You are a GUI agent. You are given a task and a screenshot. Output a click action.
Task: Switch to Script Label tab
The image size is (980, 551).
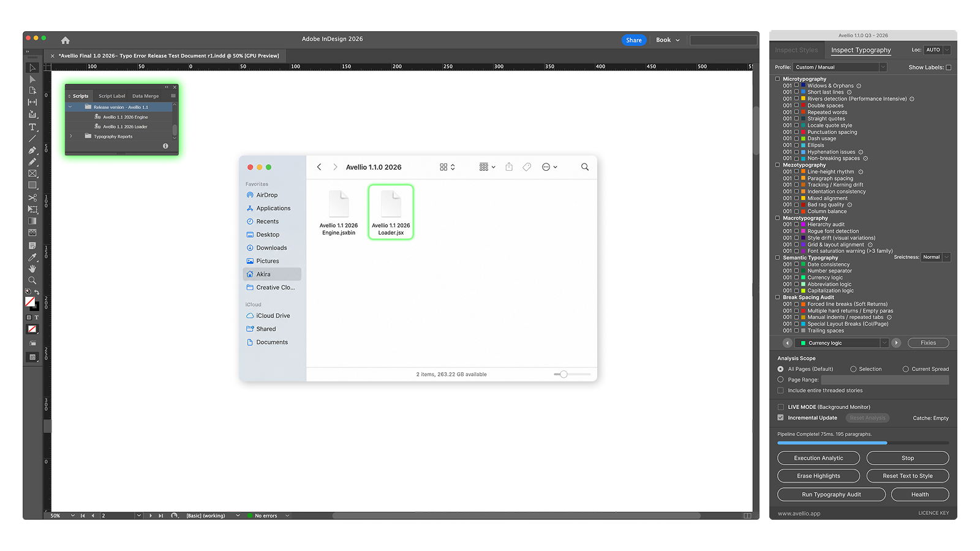(111, 96)
